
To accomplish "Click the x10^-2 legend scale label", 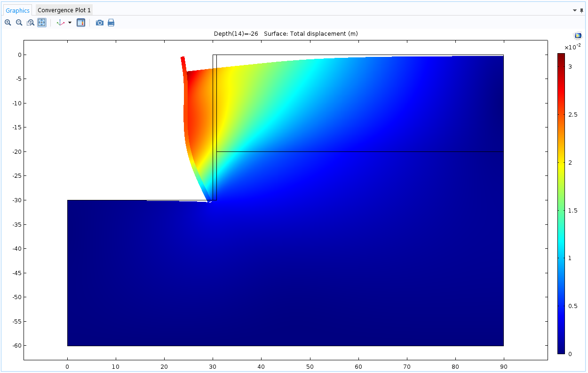I will [x=572, y=47].
